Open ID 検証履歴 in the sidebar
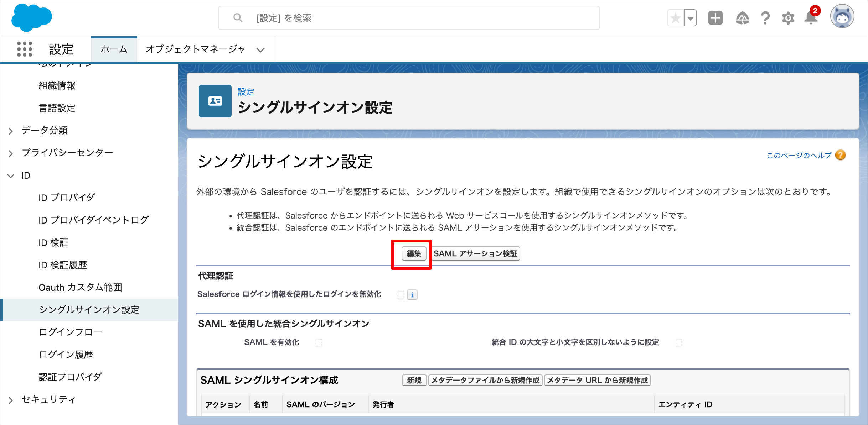The width and height of the screenshot is (868, 425). click(x=63, y=265)
